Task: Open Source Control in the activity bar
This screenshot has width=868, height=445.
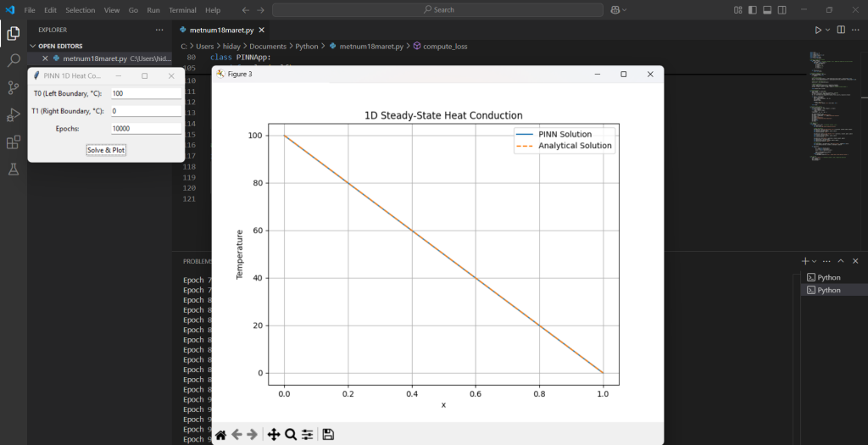Action: click(x=14, y=87)
